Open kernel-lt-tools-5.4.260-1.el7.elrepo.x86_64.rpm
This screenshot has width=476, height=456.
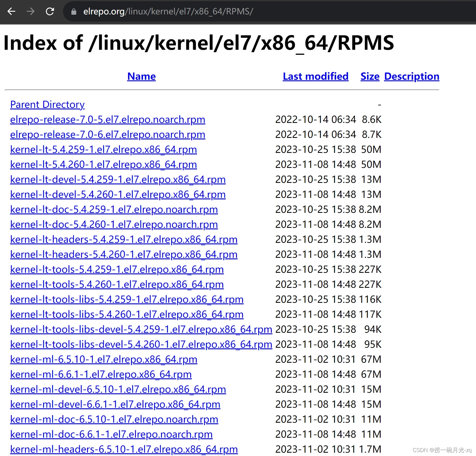(x=117, y=285)
